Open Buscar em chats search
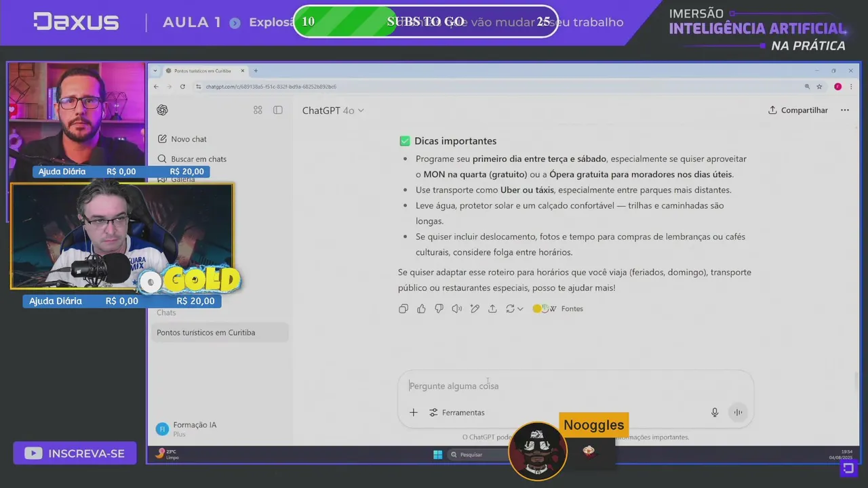868x488 pixels. tap(192, 159)
